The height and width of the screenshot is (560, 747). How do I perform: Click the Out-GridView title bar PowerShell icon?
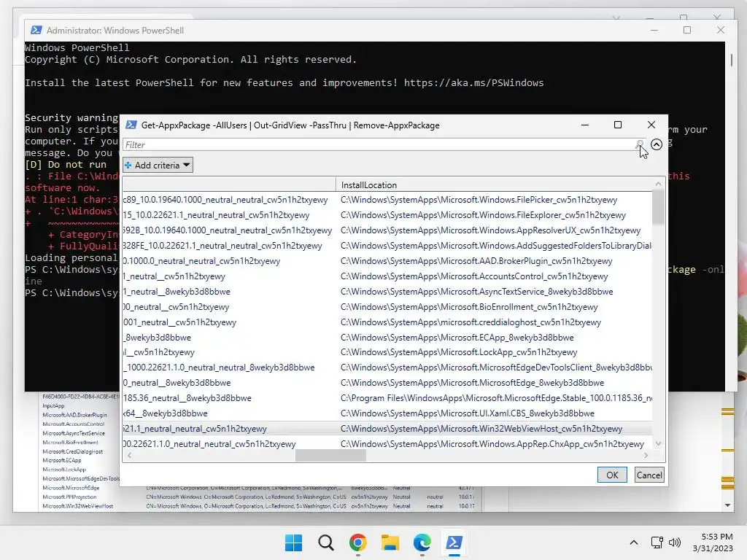pyautogui.click(x=131, y=125)
